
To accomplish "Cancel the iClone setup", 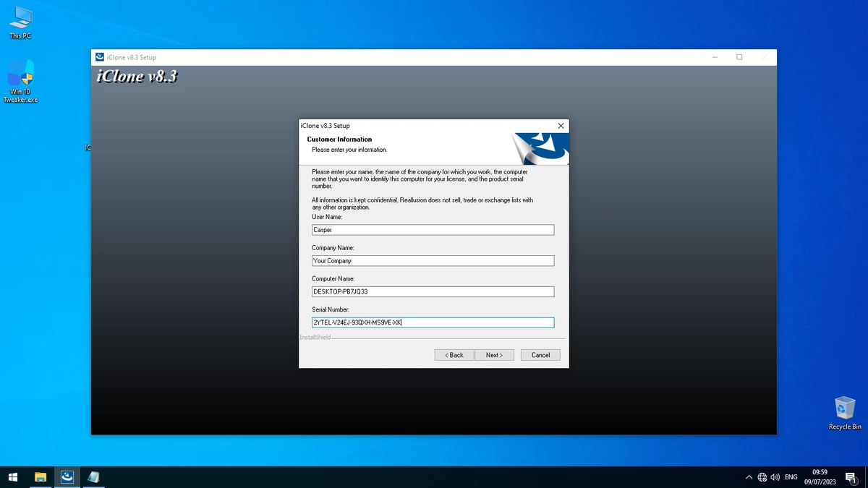I will 540,355.
